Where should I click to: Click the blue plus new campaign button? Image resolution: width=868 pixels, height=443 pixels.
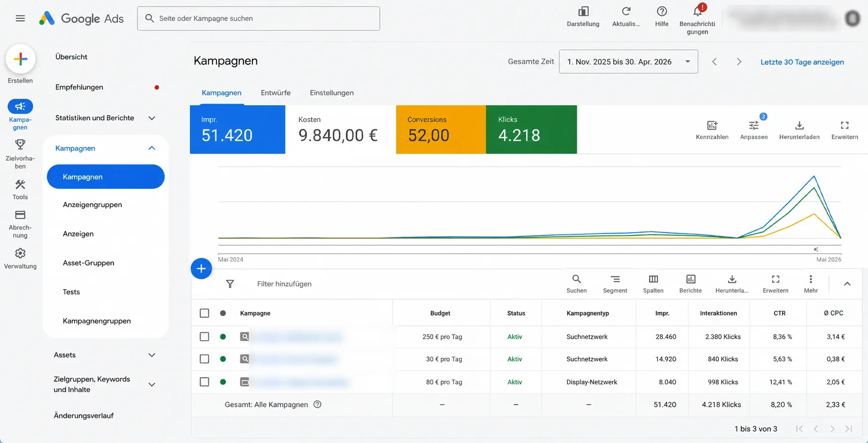201,268
